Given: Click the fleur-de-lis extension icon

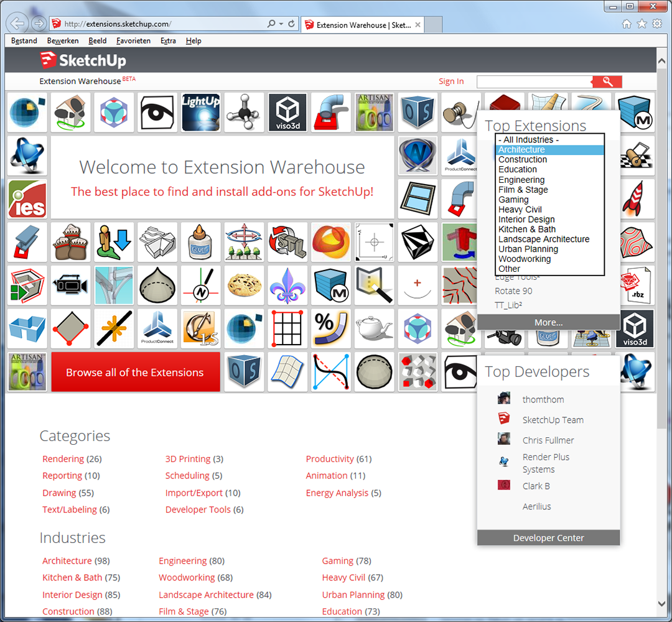Looking at the screenshot, I should [287, 285].
